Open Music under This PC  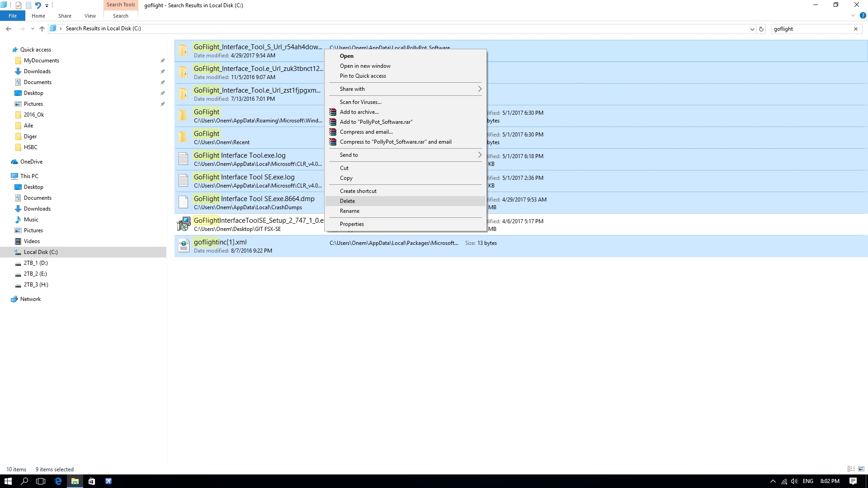pos(31,220)
